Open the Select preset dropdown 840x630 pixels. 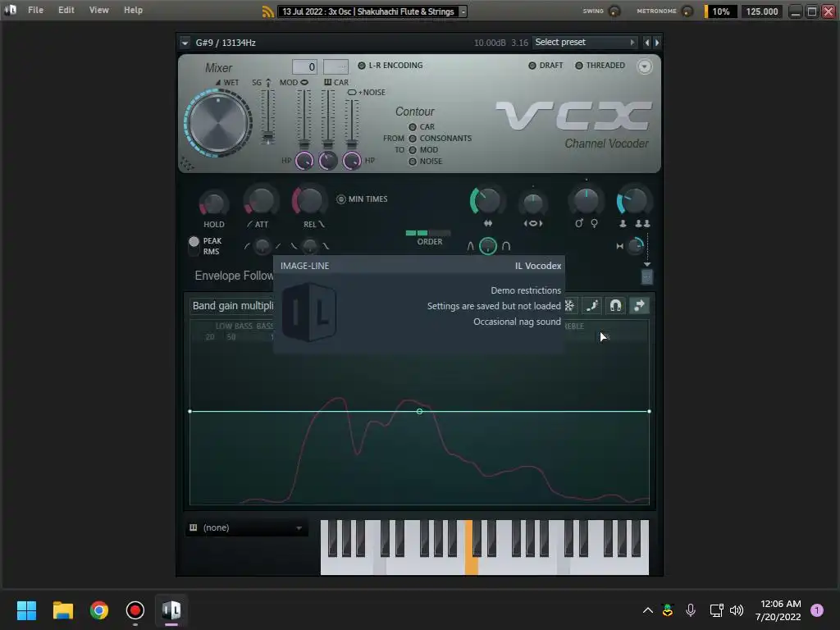click(584, 43)
